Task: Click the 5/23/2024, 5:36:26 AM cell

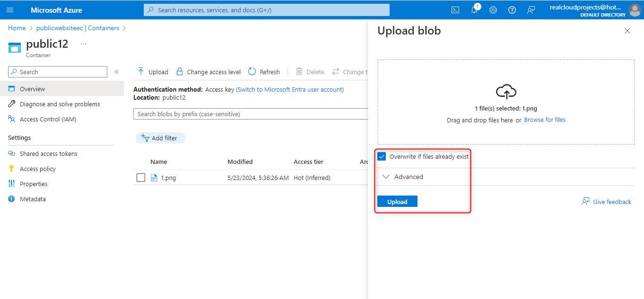Action: point(258,178)
